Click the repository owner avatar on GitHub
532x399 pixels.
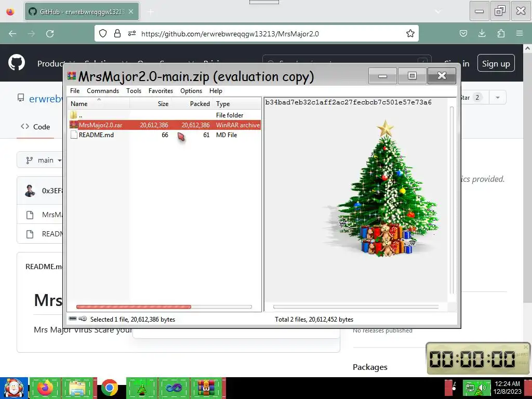(x=30, y=191)
